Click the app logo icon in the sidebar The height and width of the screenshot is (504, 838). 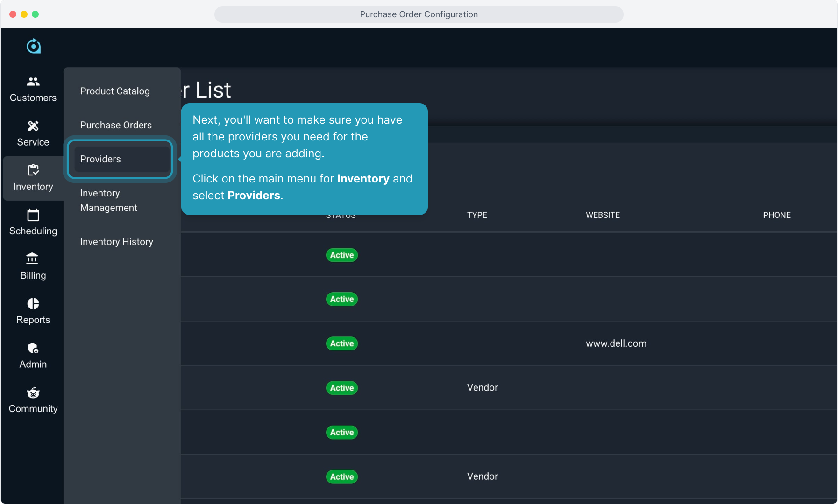click(x=33, y=46)
